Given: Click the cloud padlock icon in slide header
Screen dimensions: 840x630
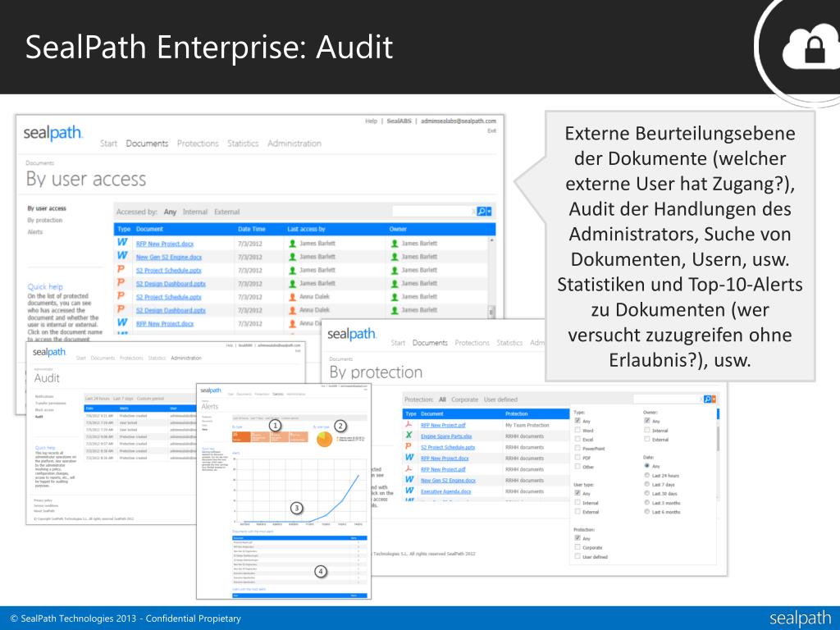Looking at the screenshot, I should coord(811,47).
